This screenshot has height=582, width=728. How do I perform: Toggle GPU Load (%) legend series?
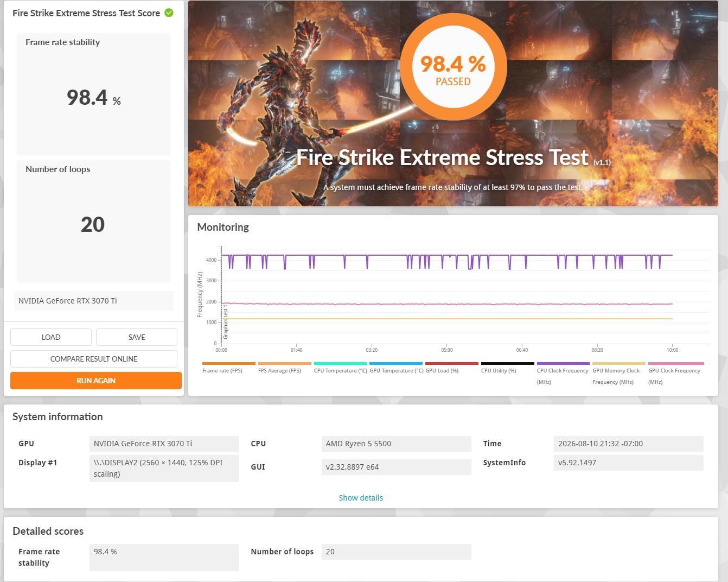(452, 368)
